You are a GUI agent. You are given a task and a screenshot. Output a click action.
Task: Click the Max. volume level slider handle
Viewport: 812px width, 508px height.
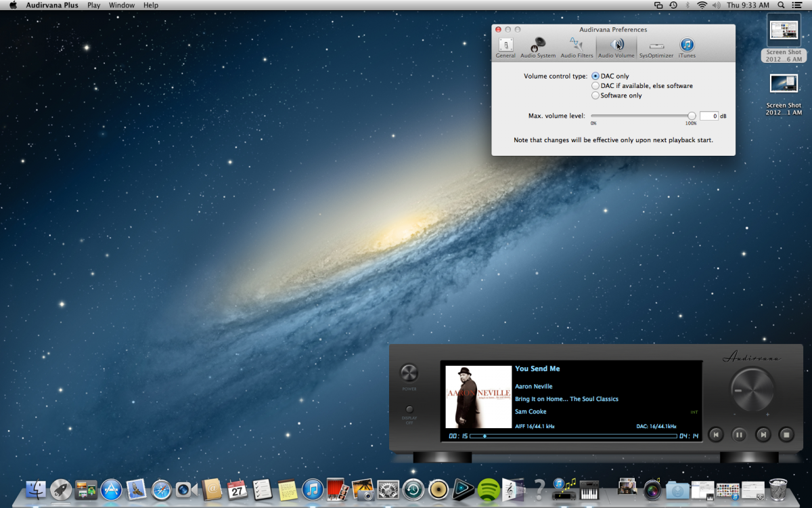692,116
